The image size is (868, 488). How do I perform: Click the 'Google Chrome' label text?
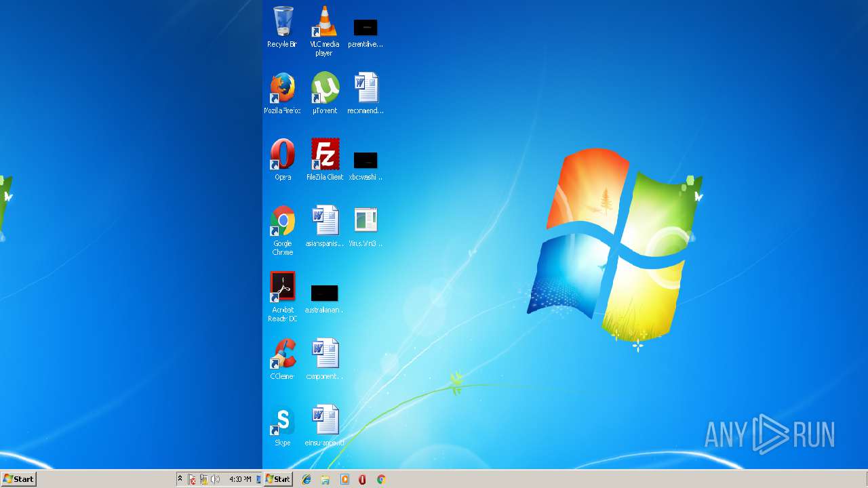283,248
